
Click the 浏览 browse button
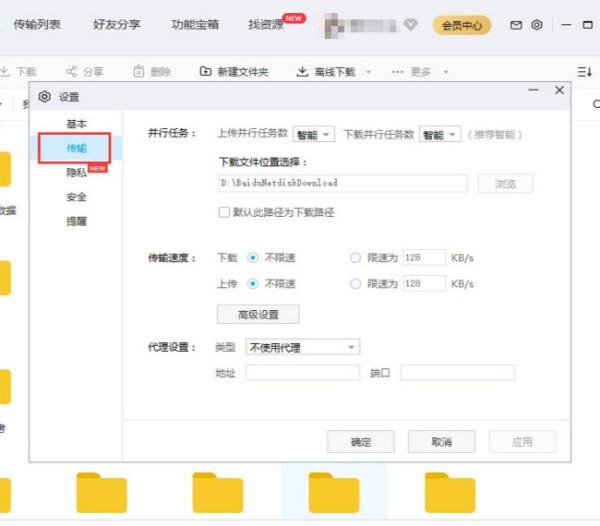point(505,184)
